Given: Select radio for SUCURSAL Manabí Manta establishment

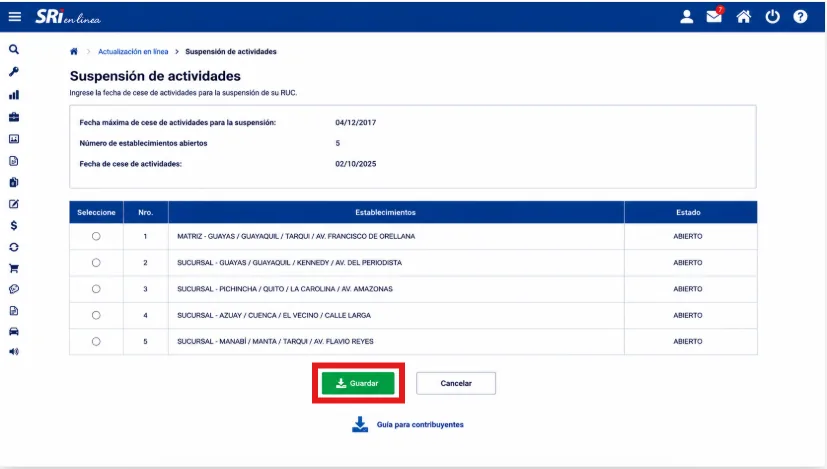Looking at the screenshot, I should click(x=96, y=341).
